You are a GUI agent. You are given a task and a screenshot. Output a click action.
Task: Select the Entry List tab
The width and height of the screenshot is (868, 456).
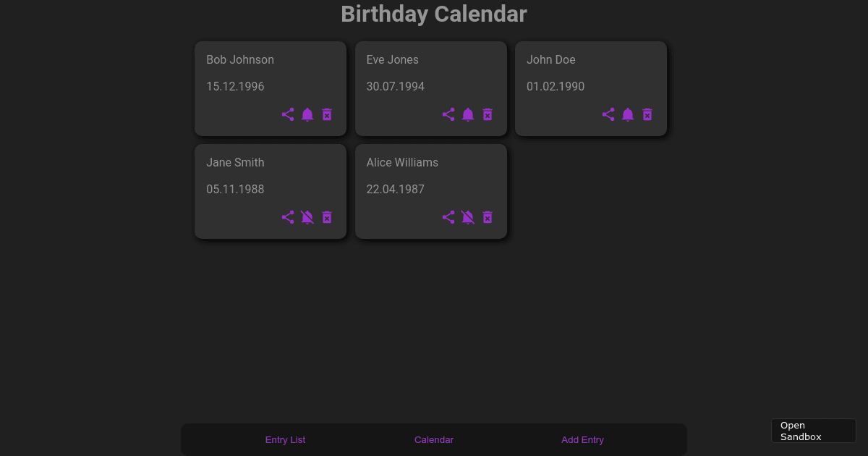pyautogui.click(x=285, y=439)
